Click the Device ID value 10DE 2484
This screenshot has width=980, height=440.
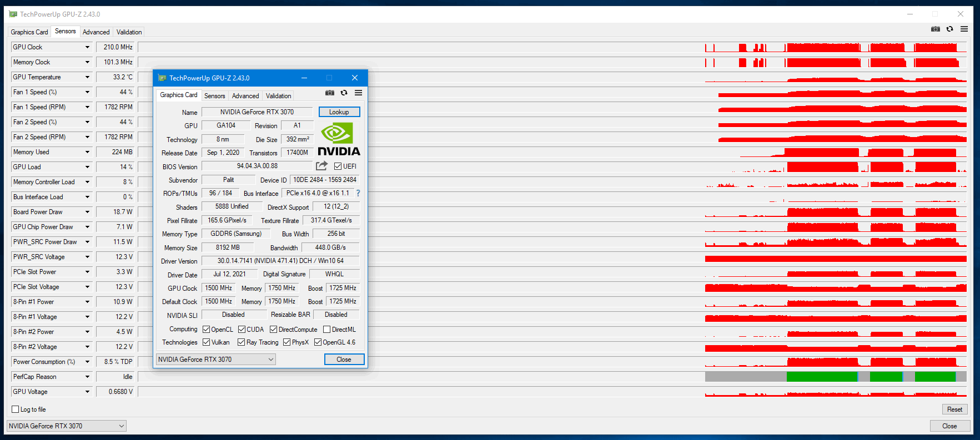(325, 180)
